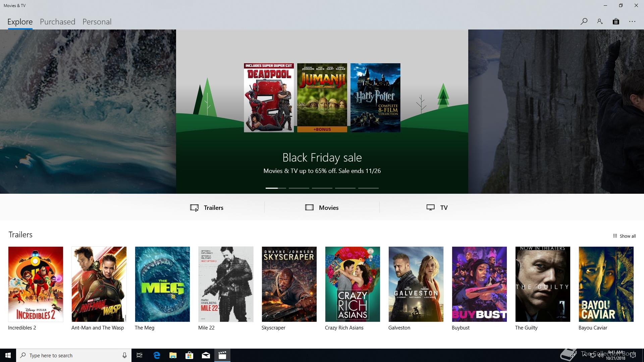Open the TV category
Viewport: 644px width, 362px height.
coord(437,207)
